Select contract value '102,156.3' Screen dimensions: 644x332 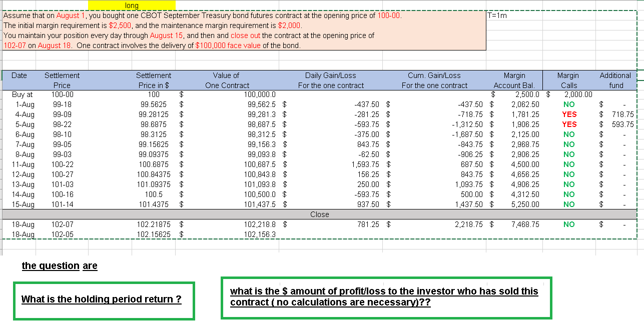[x=259, y=234]
